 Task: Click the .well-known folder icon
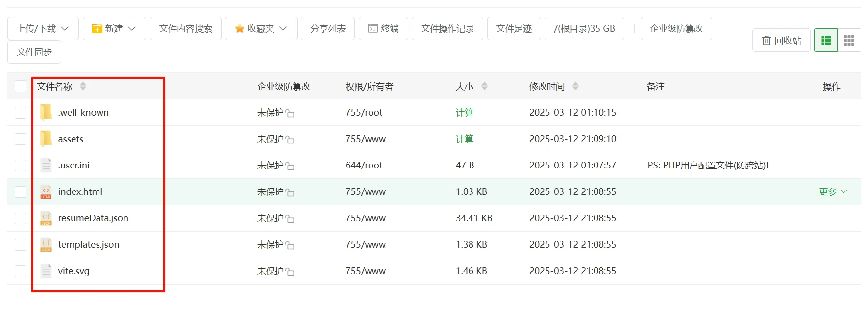click(x=46, y=112)
